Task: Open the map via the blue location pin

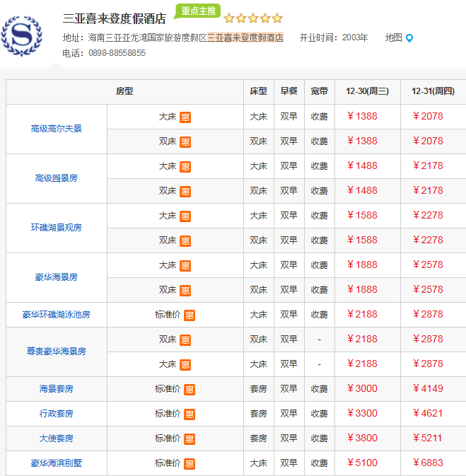Action: [x=409, y=38]
